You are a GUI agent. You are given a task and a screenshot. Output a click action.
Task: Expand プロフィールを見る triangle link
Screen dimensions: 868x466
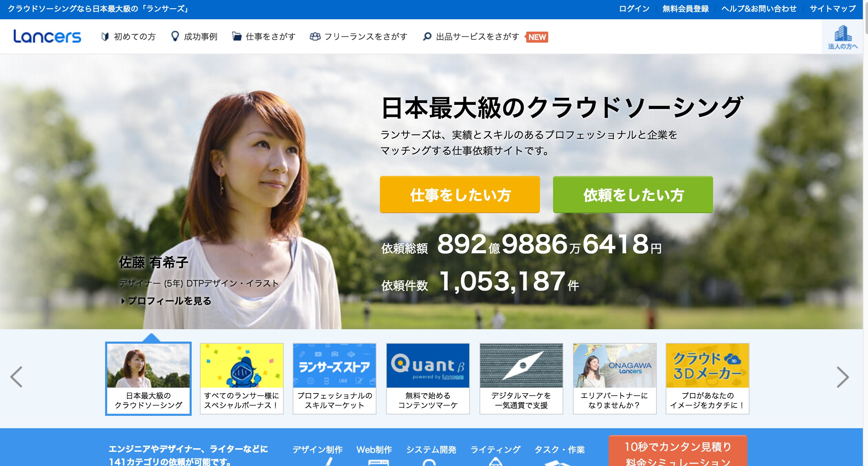click(x=123, y=301)
